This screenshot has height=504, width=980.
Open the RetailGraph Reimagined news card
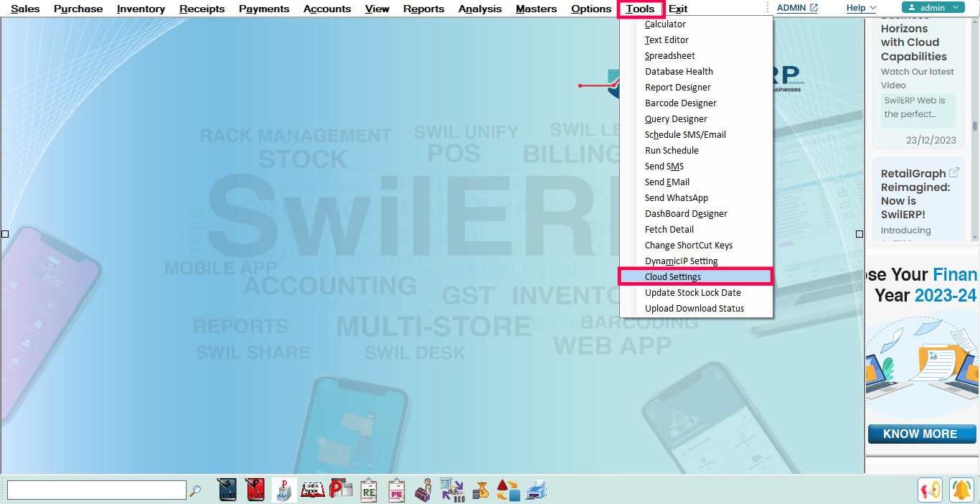tap(918, 200)
